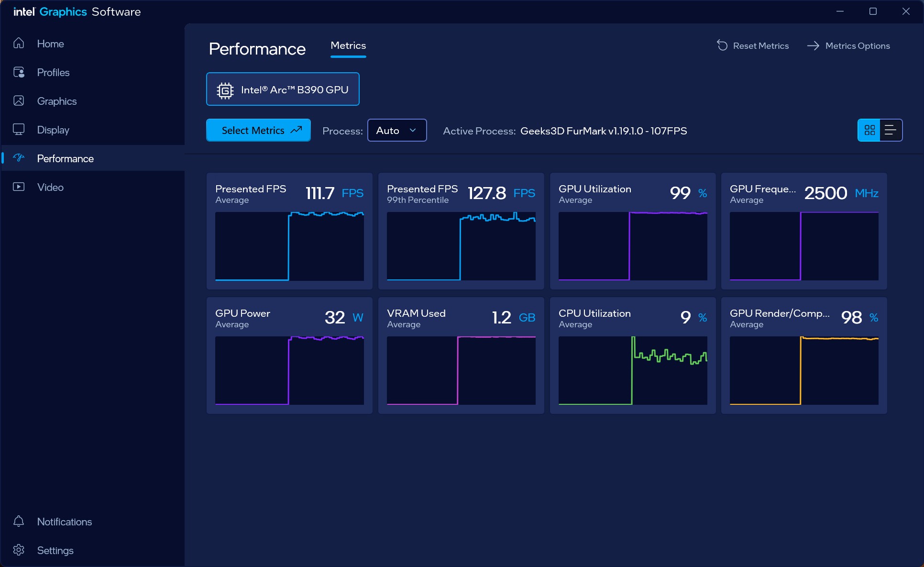Switch to grid view layout
Screen dimensions: 924x567
(869, 130)
